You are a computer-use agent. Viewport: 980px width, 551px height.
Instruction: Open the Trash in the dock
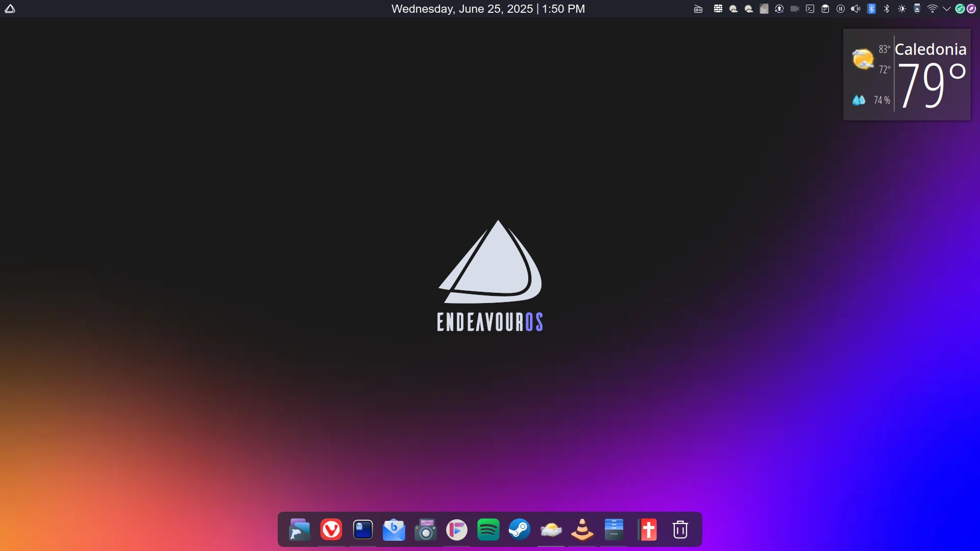pos(680,530)
